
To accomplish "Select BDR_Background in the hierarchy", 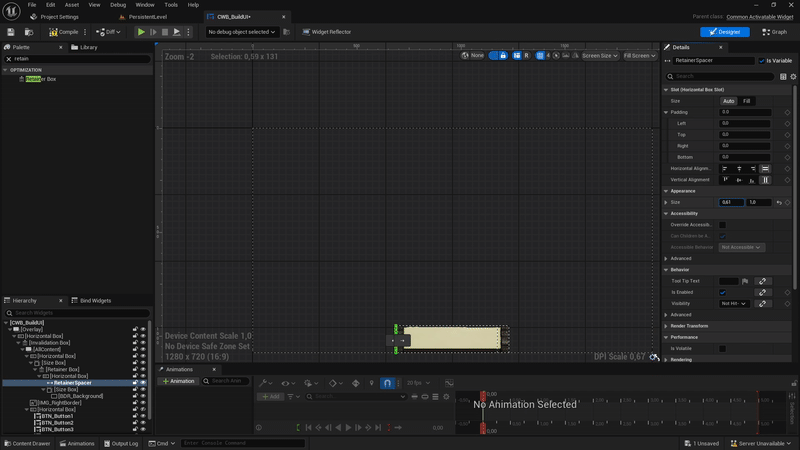I will (x=80, y=396).
